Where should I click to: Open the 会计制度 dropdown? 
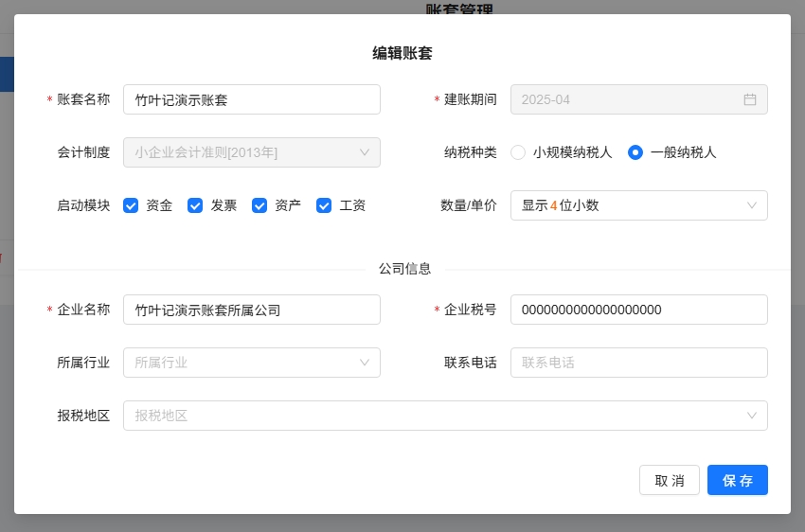[251, 152]
